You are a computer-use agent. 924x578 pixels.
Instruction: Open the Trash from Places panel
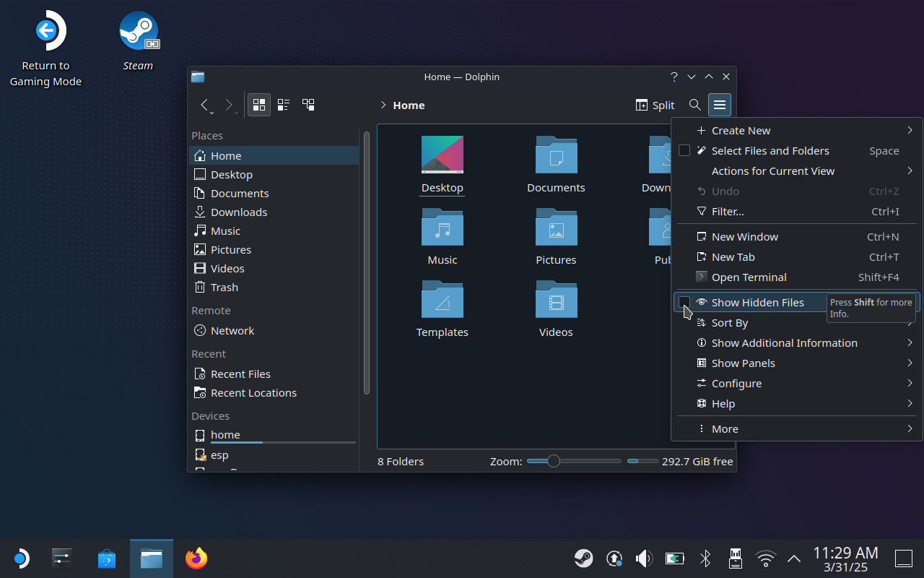223,287
